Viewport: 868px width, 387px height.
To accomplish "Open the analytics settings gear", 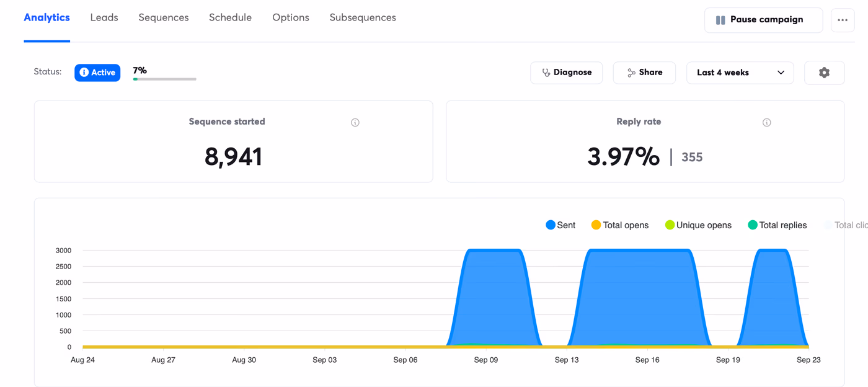I will (824, 73).
